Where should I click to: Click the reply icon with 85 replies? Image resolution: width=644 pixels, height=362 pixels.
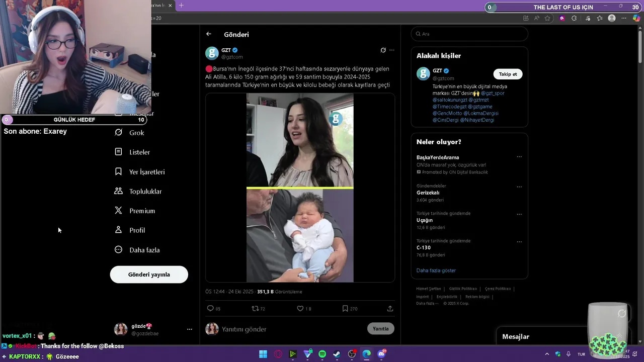[210, 308]
